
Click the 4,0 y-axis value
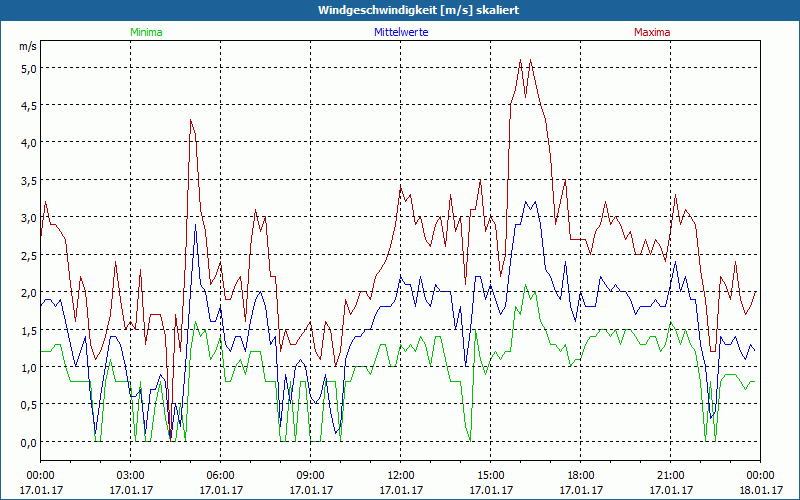pyautogui.click(x=29, y=143)
